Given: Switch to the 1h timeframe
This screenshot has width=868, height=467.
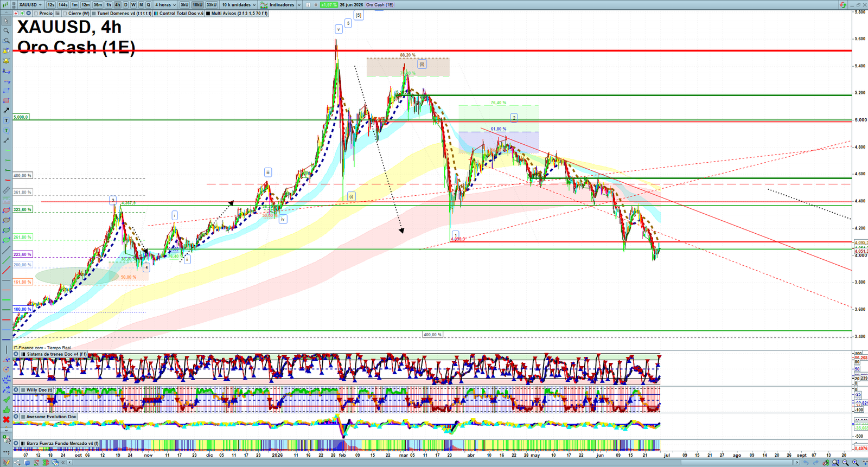Looking at the screenshot, I should 108,5.
